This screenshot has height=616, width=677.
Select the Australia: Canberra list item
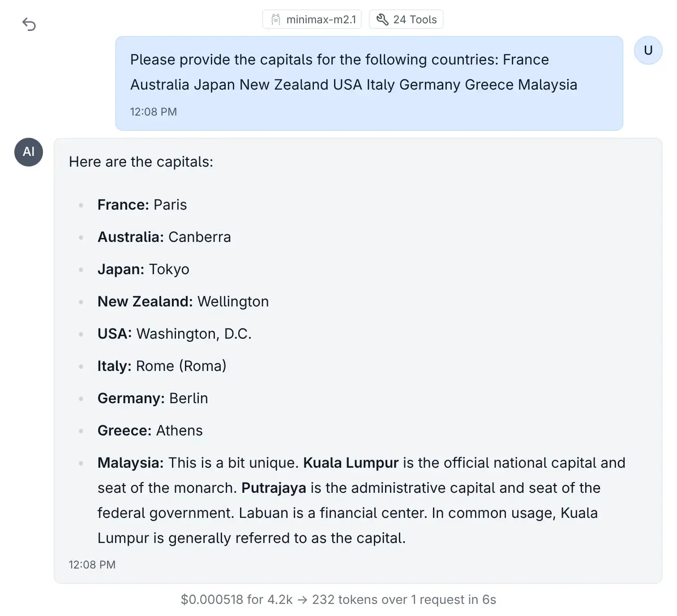164,237
